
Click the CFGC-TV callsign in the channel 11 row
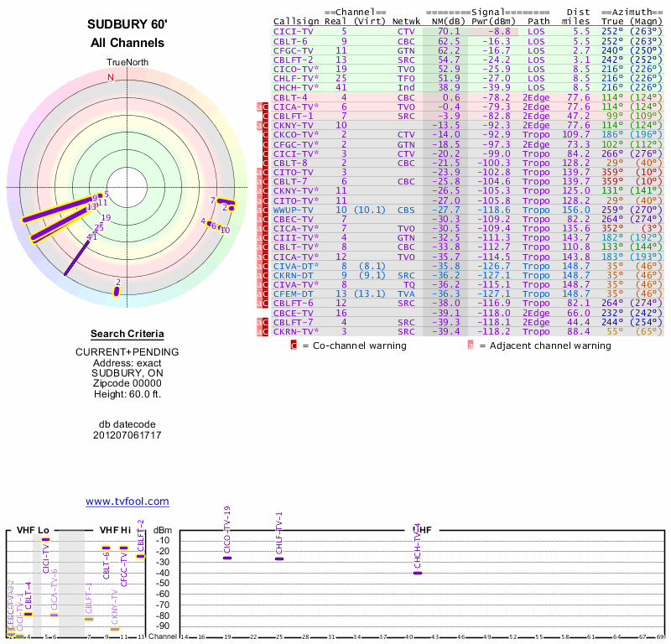[x=293, y=50]
